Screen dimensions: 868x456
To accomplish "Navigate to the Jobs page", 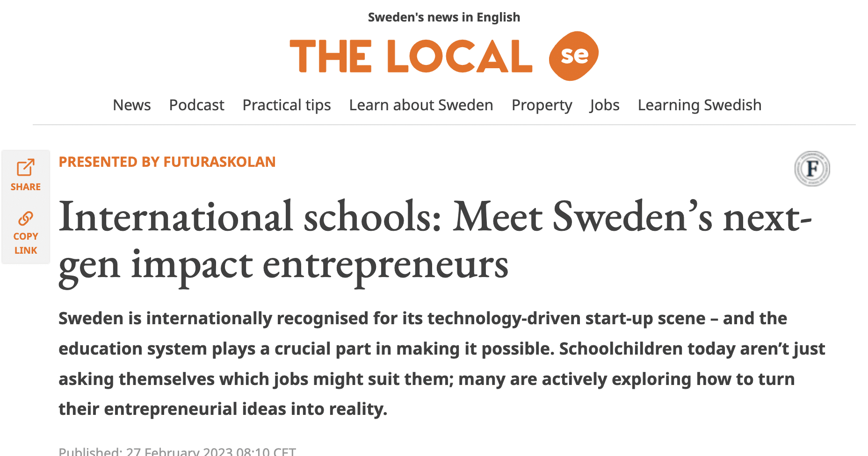I will [605, 105].
